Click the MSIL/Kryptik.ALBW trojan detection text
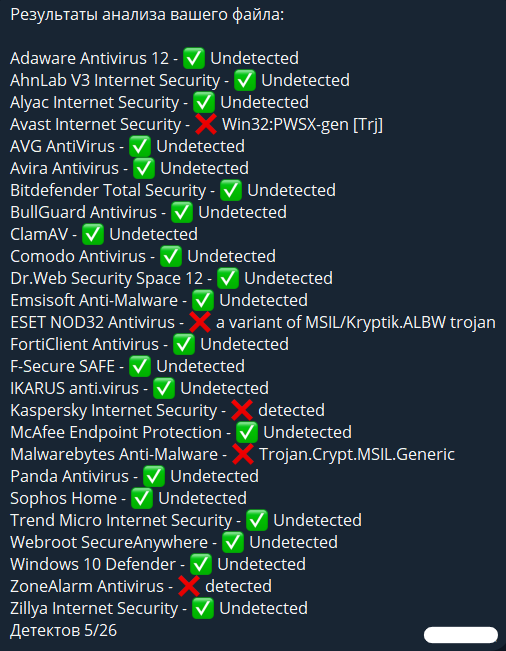 [401, 323]
